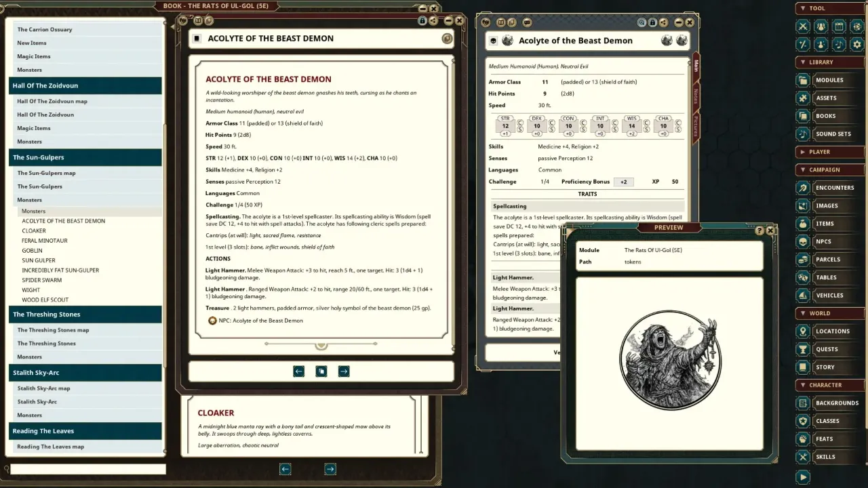Toggle CHA check C button

coord(679,123)
